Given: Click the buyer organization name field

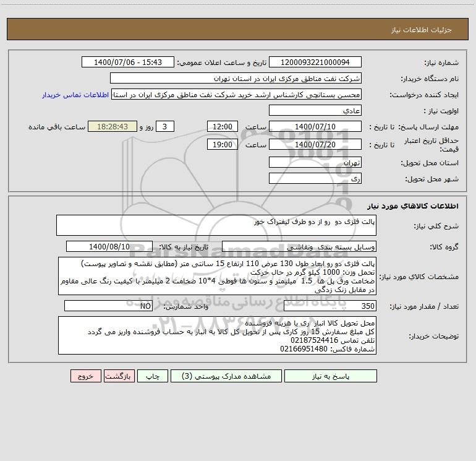Looking at the screenshot, I should tap(236, 78).
